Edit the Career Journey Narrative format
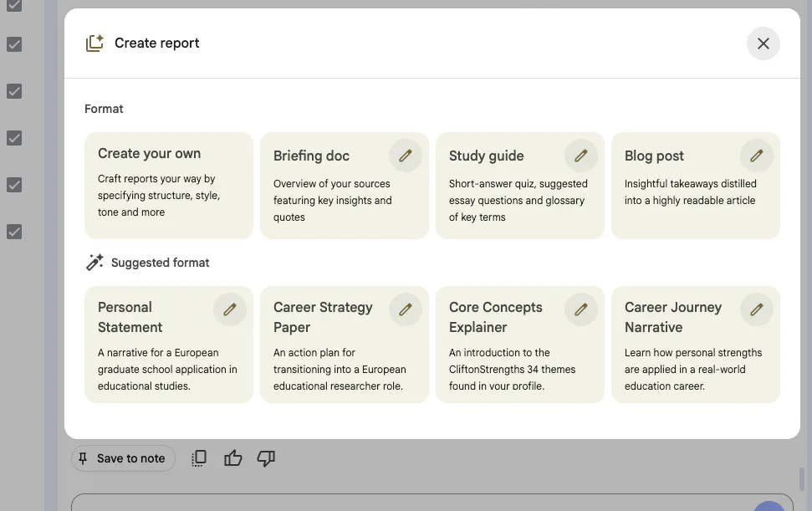 (x=756, y=309)
